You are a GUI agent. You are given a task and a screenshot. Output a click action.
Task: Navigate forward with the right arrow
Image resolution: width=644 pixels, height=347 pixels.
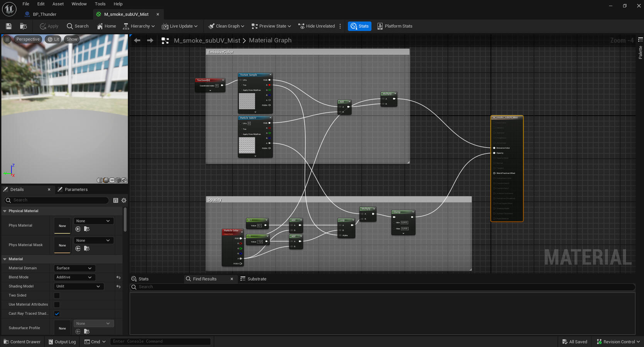tap(150, 40)
